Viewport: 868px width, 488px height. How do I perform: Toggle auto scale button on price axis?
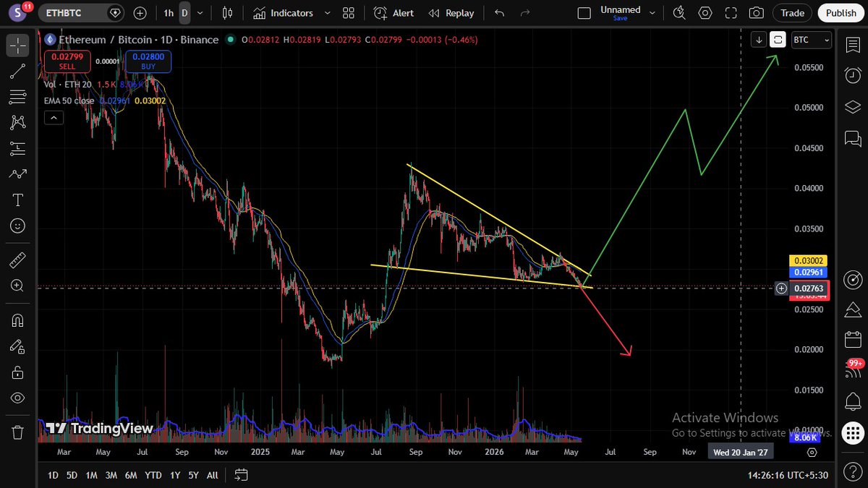pos(778,40)
